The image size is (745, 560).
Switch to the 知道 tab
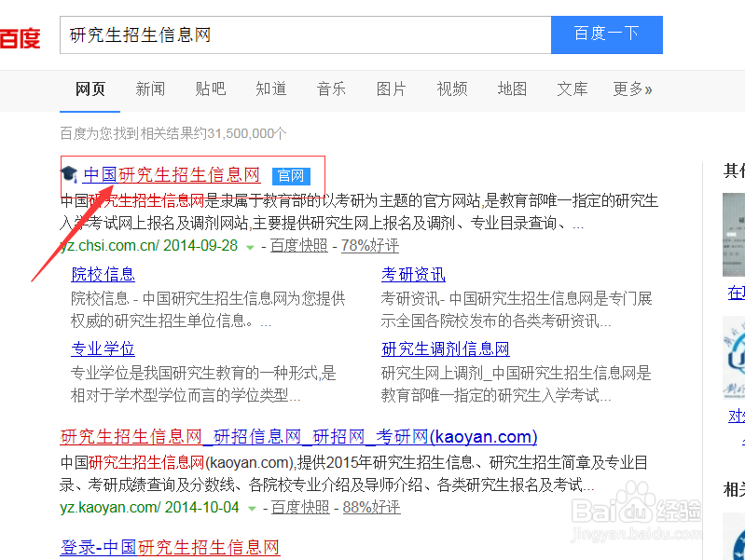tap(270, 89)
